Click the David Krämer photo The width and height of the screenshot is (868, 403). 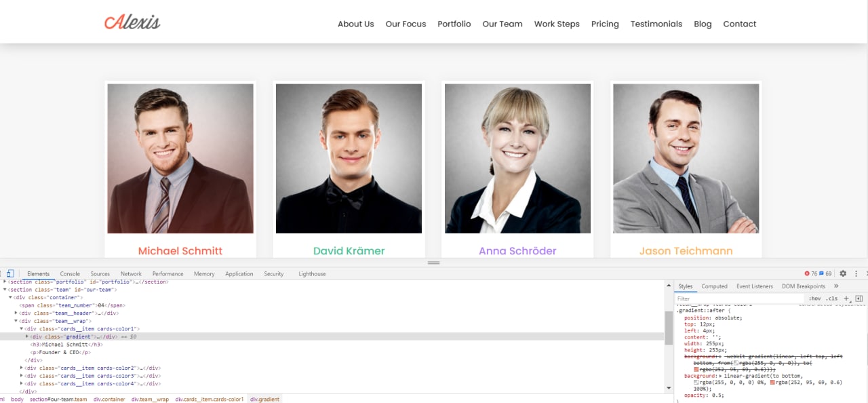coord(349,159)
